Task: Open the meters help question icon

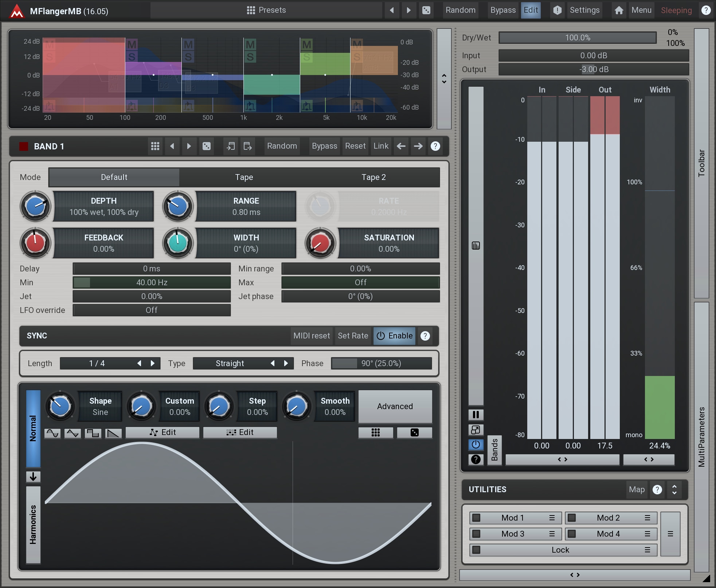Action: (476, 459)
